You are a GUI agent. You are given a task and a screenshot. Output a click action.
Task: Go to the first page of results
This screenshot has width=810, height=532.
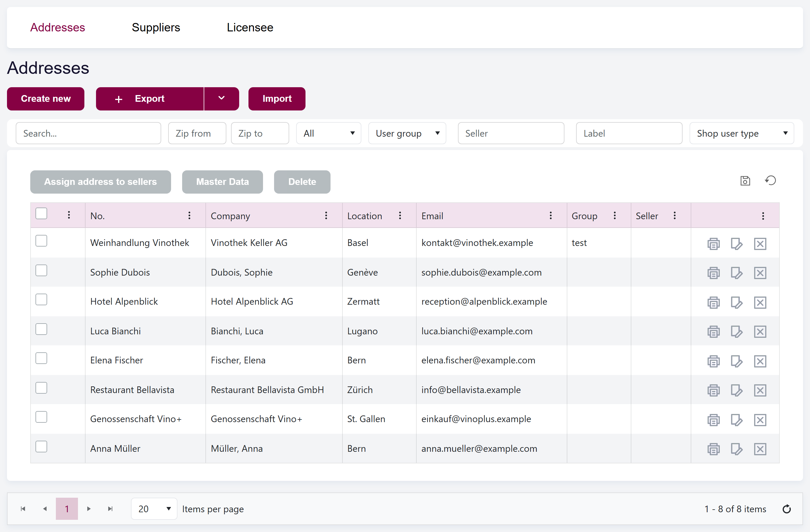(x=23, y=509)
